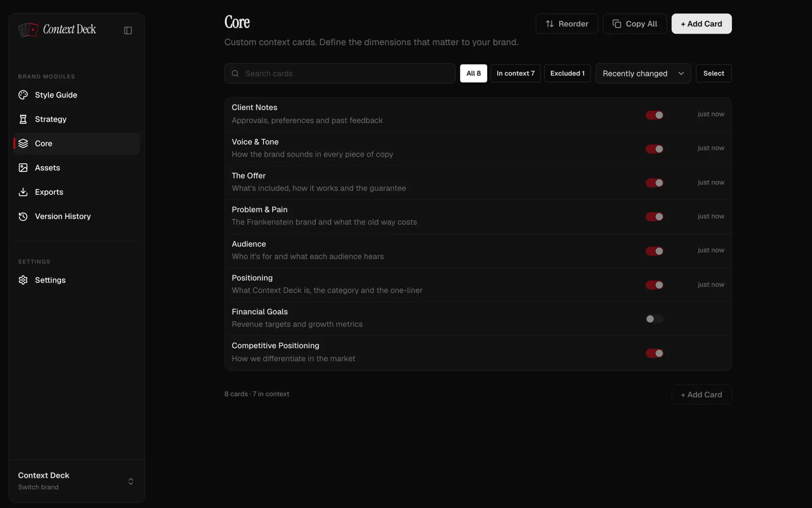This screenshot has width=812, height=508.
Task: Click the Settings gear icon
Action: [23, 280]
